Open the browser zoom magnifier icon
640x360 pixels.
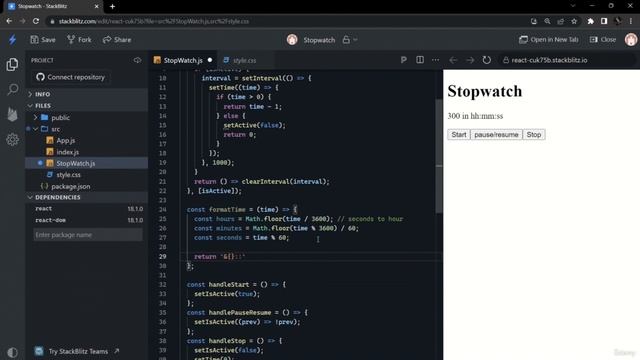coord(547,21)
